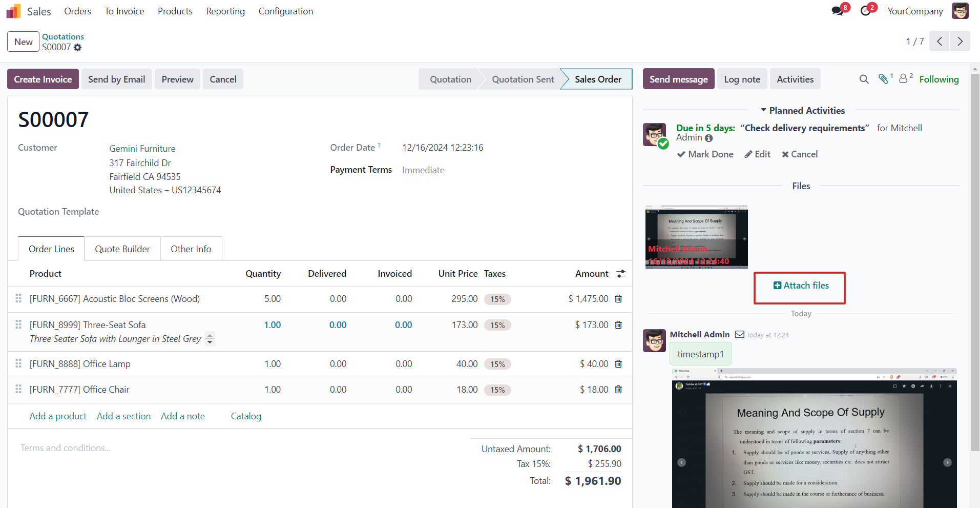
Task: Click Add a product
Action: tap(58, 416)
